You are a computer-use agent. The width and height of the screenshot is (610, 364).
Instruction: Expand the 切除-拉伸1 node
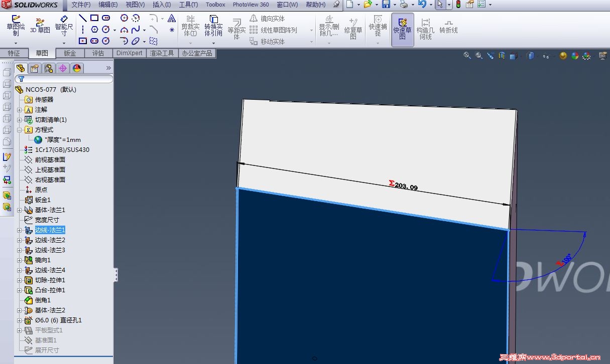[x=20, y=280]
